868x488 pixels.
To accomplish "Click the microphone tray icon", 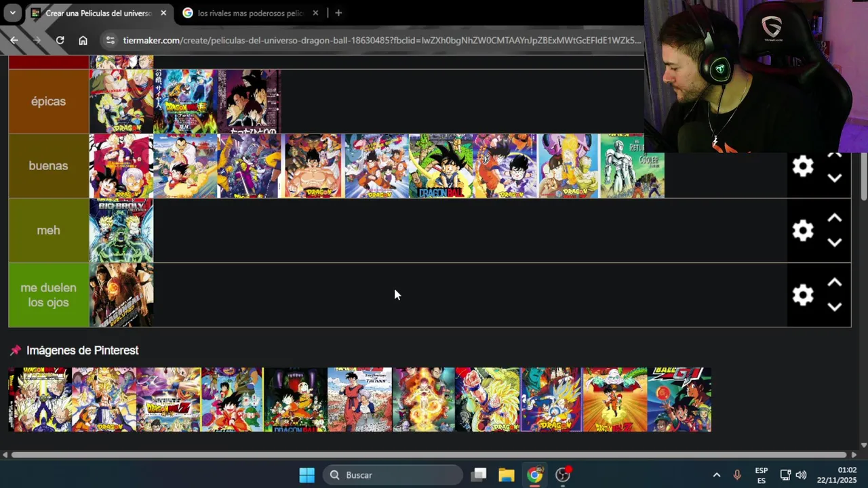I will click(x=737, y=475).
